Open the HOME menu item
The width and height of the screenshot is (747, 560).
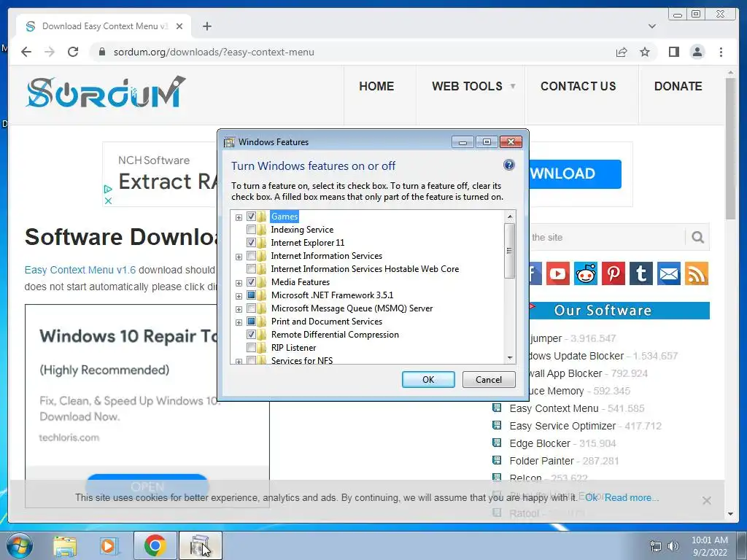[x=376, y=86]
